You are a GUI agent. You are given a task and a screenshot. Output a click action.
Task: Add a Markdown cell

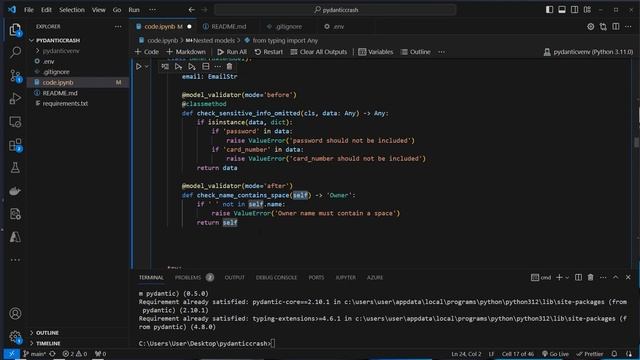coord(186,52)
